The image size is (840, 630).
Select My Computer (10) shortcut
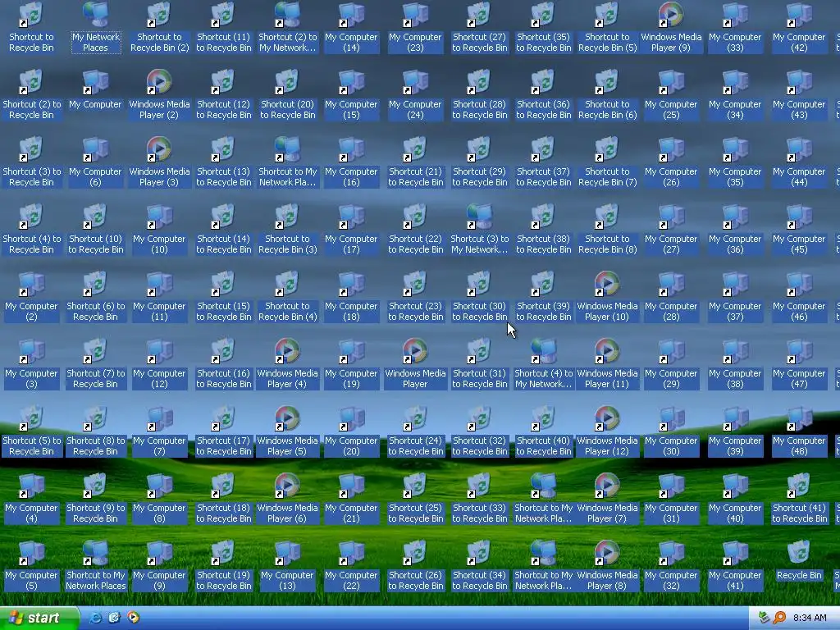[x=159, y=230]
